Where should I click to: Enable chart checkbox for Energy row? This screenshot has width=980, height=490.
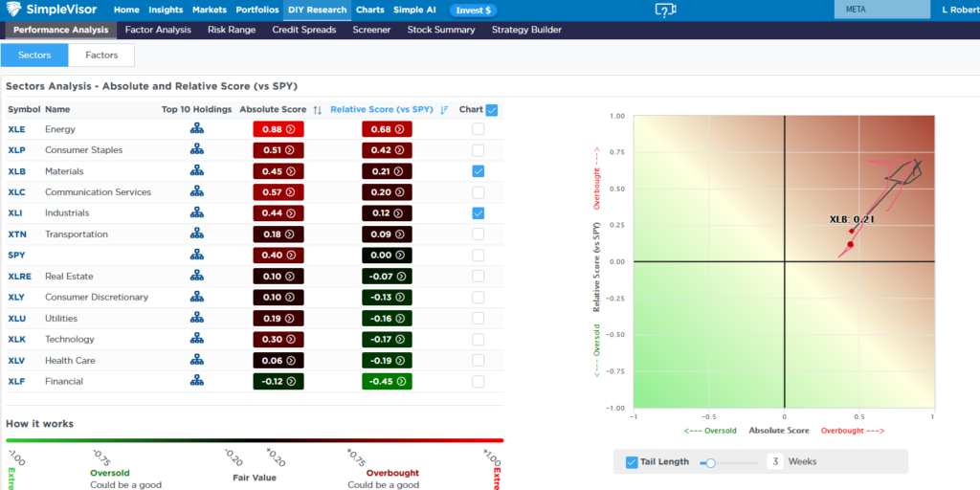tap(478, 129)
